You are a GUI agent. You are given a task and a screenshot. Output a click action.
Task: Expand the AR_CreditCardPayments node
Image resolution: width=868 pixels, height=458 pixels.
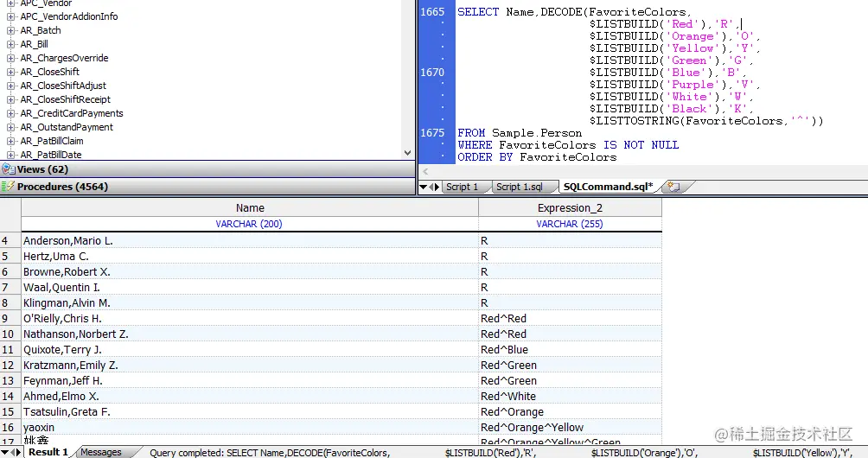(10, 113)
